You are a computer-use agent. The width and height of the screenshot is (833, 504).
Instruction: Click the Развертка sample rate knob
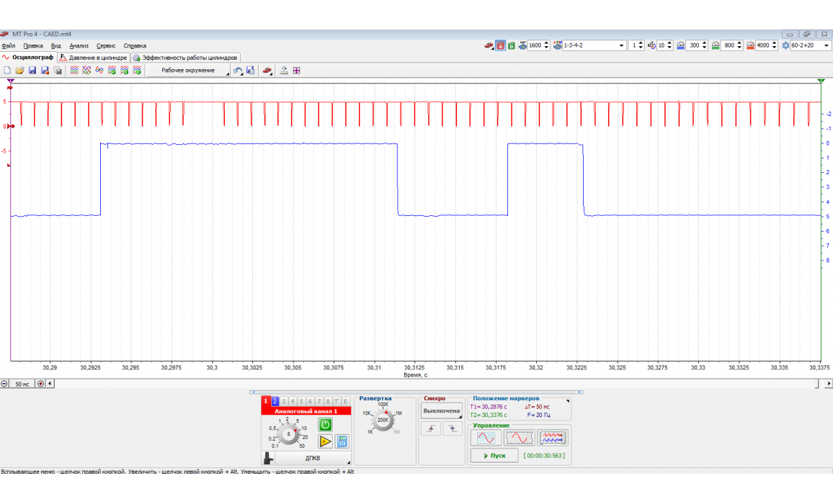pyautogui.click(x=383, y=420)
